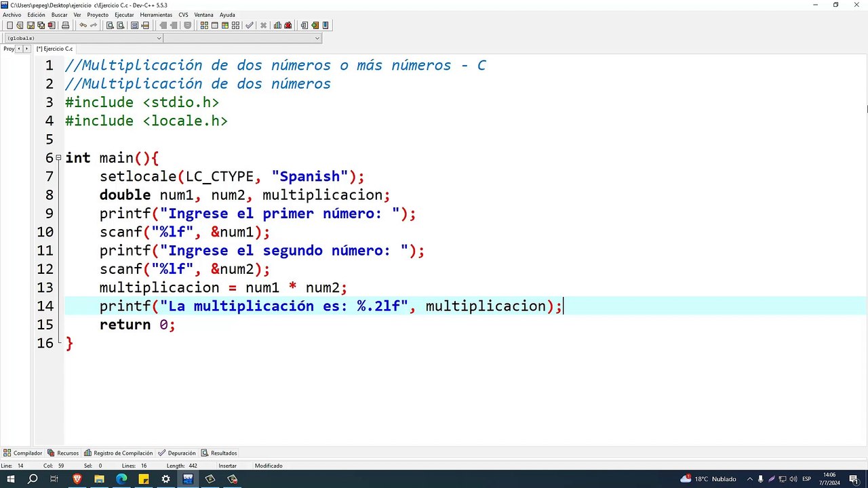Open the Resultados bottom tab
The width and height of the screenshot is (868, 488).
click(219, 453)
